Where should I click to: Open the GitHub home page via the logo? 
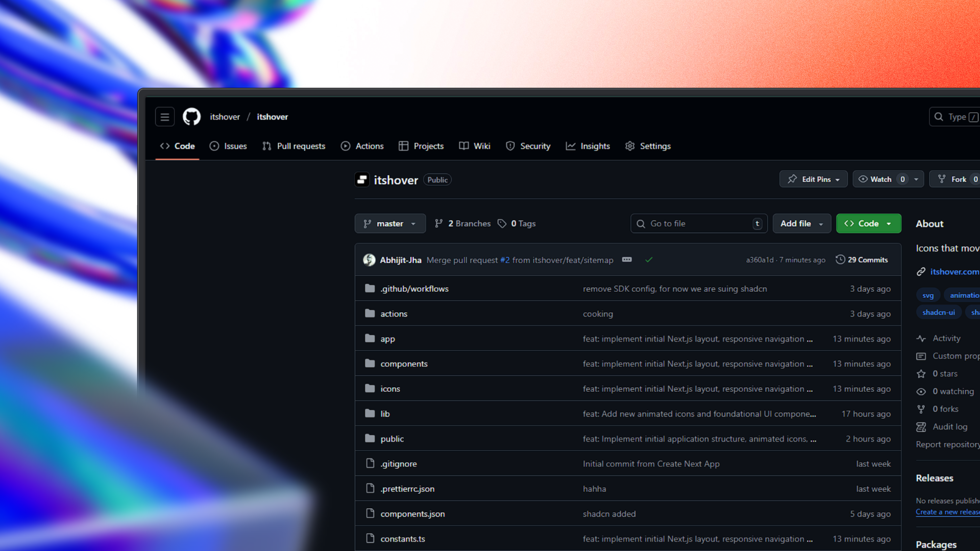(192, 116)
